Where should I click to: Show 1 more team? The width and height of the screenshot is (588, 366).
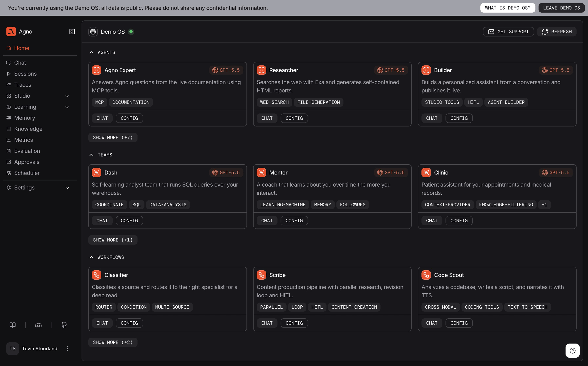[113, 240]
